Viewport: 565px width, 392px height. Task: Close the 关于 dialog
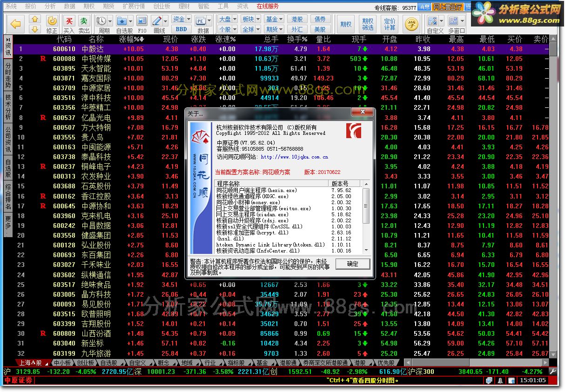(363, 113)
